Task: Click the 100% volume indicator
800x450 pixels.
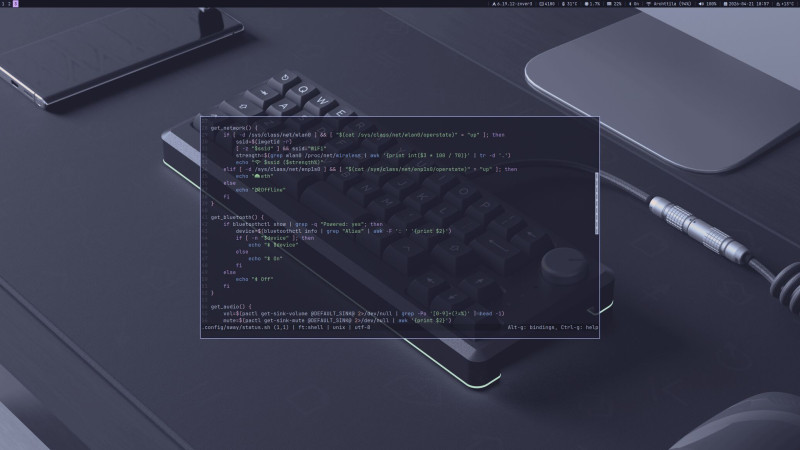Action: point(708,4)
